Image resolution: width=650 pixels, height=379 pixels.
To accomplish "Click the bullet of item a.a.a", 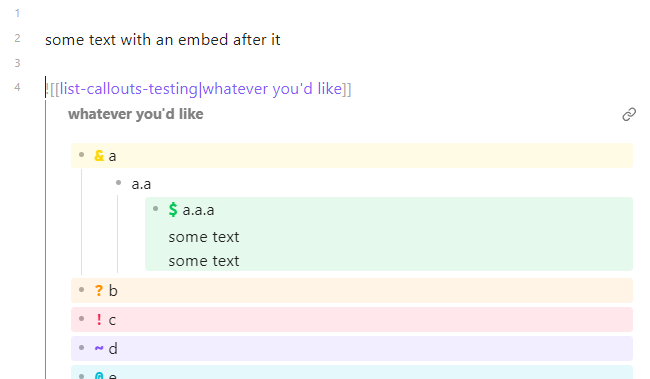I will pyautogui.click(x=155, y=209).
